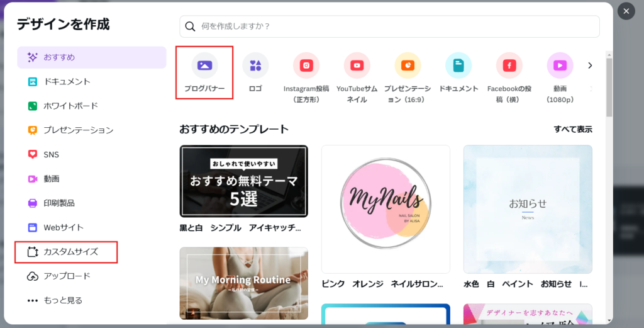This screenshot has width=644, height=328.
Task: Select the Instagram投稿（正方形） icon
Action: coord(306,65)
